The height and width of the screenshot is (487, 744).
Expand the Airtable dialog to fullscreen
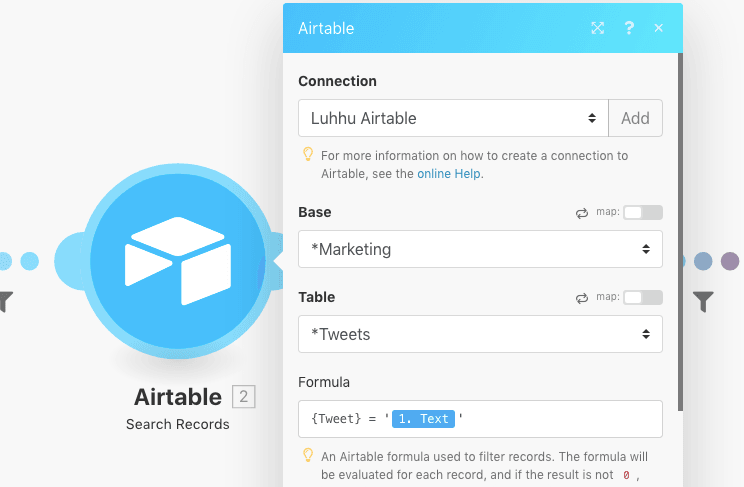(597, 28)
